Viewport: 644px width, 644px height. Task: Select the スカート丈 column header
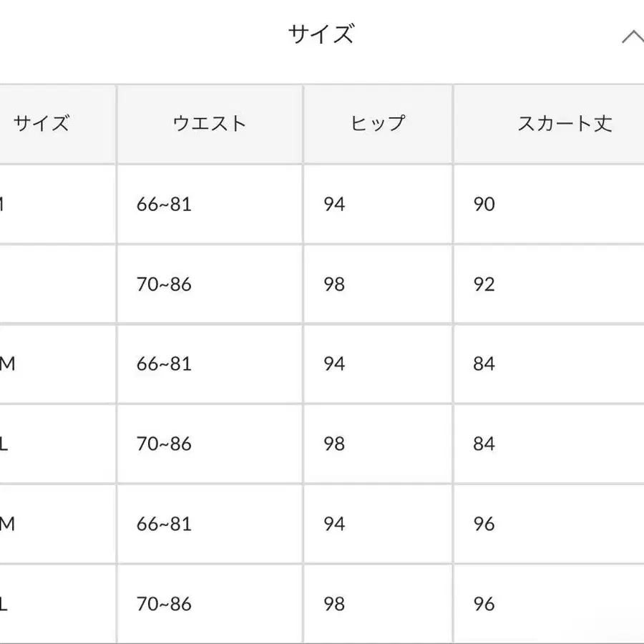(x=565, y=124)
